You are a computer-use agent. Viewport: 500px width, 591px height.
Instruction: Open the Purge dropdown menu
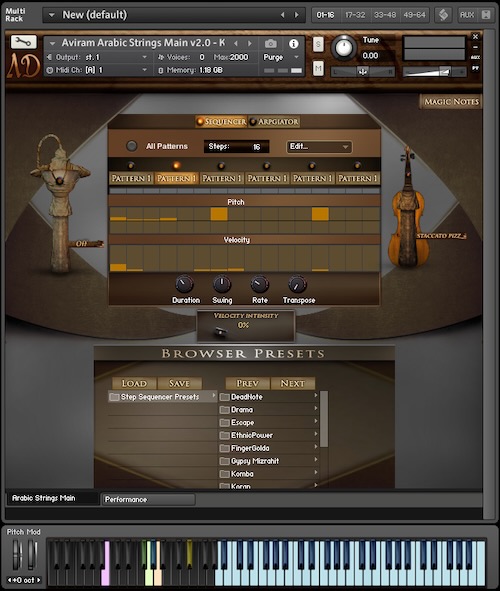pos(280,57)
